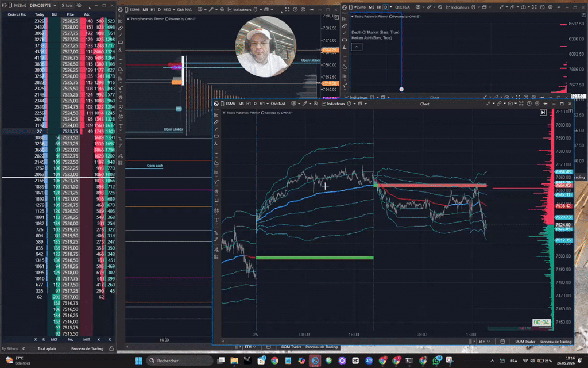This screenshot has height=368, width=588.
Task: Open DEMO2877E account dropdown in DOM window
Action: pyautogui.click(x=43, y=5)
